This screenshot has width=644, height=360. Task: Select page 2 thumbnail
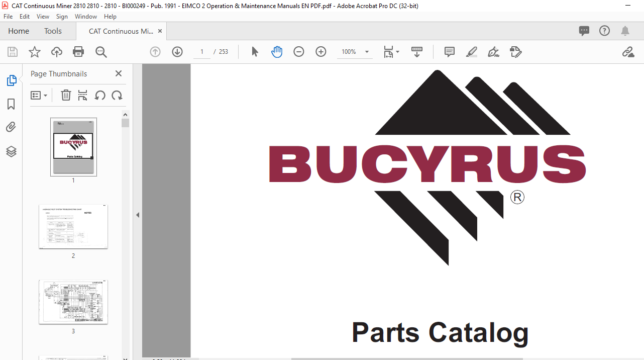[x=73, y=226]
